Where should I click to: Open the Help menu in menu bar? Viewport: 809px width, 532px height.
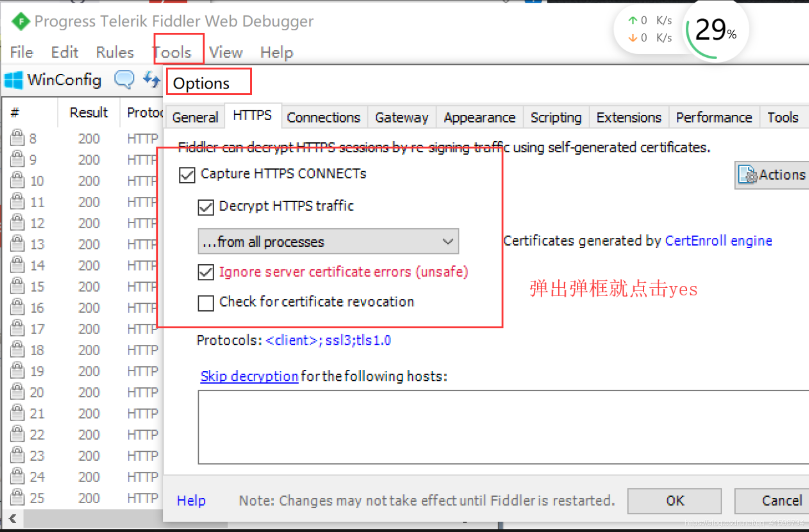277,52
